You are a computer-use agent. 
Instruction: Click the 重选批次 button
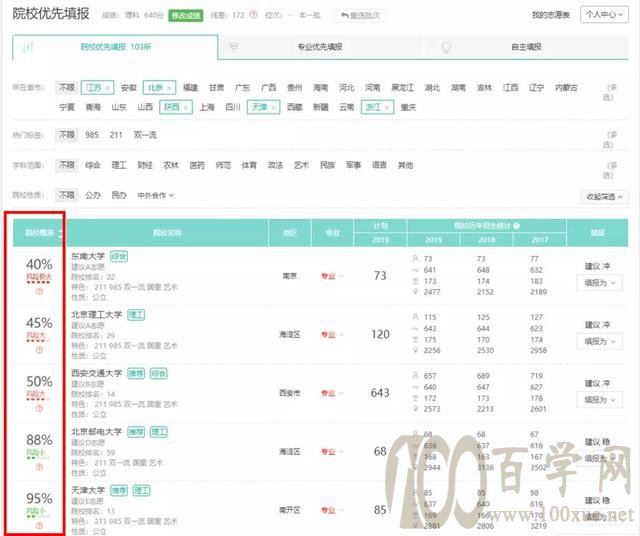click(x=360, y=16)
